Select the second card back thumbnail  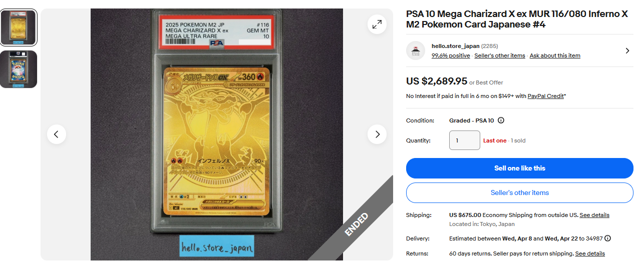19,69
